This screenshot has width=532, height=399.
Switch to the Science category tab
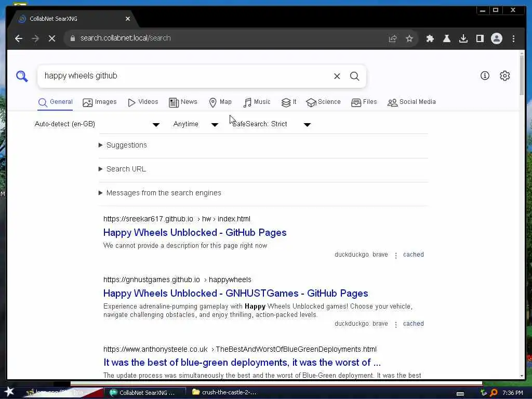click(x=323, y=102)
